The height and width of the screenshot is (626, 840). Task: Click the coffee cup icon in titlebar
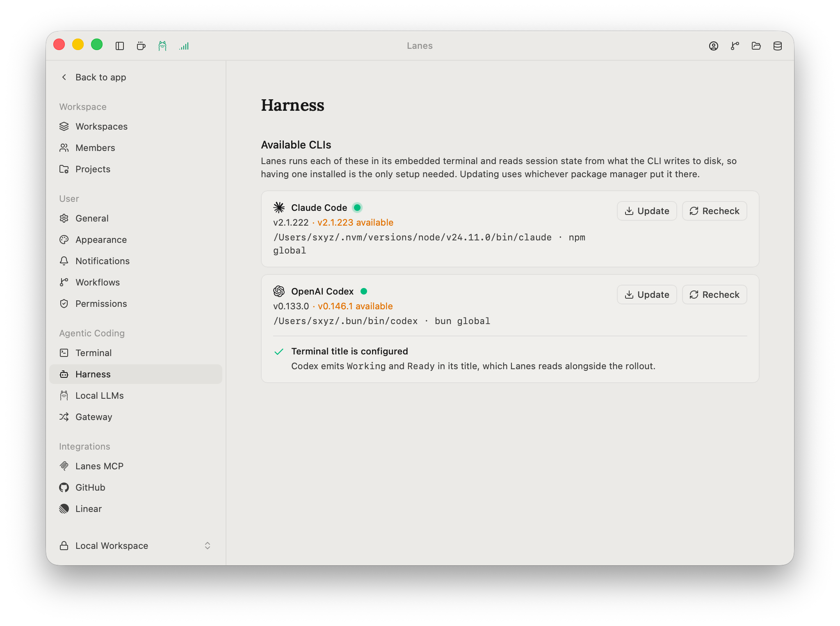pyautogui.click(x=141, y=46)
